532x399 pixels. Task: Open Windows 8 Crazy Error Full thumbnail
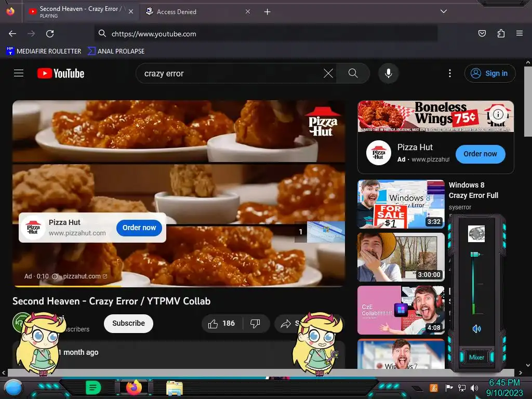(401, 204)
